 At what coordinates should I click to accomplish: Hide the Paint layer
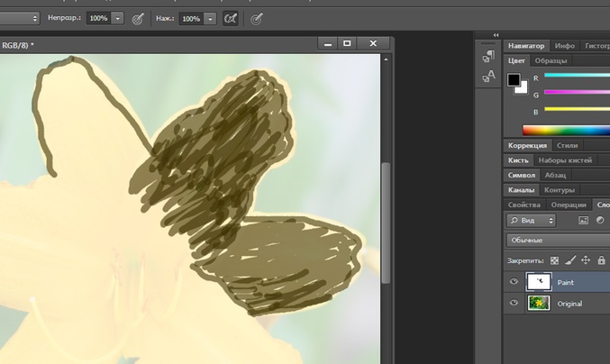[x=514, y=282]
